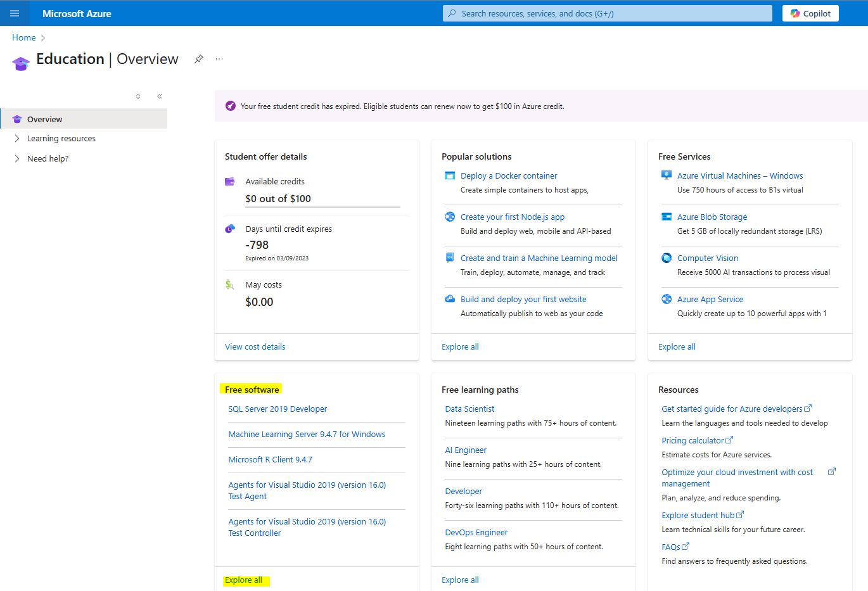Click the Azure Virtual Machines icon
The image size is (868, 591).
[x=667, y=175]
